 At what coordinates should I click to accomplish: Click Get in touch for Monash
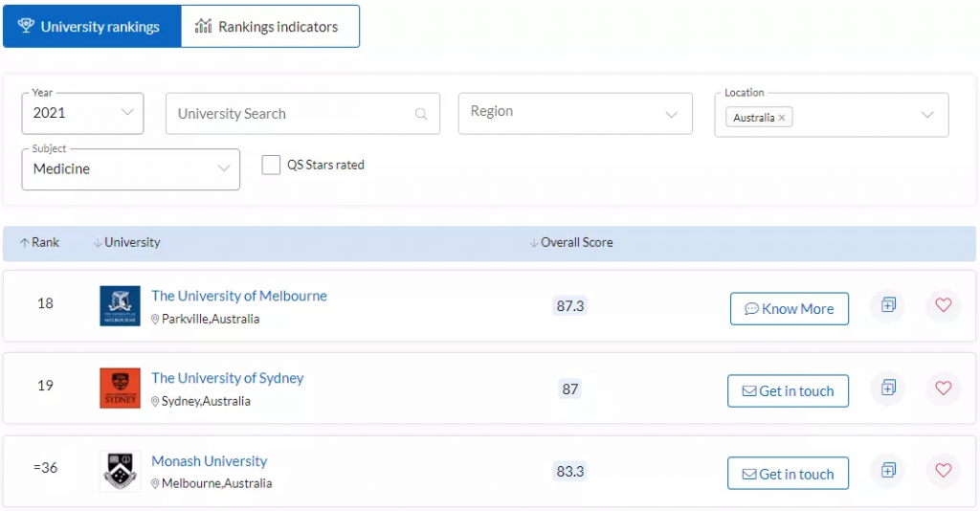[789, 474]
